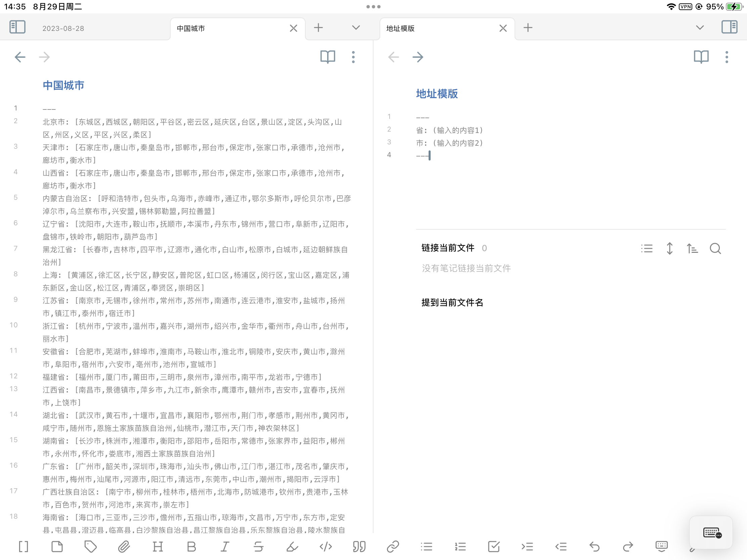This screenshot has height=560, width=747.
Task: Attach a file with paperclip icon
Action: [124, 547]
